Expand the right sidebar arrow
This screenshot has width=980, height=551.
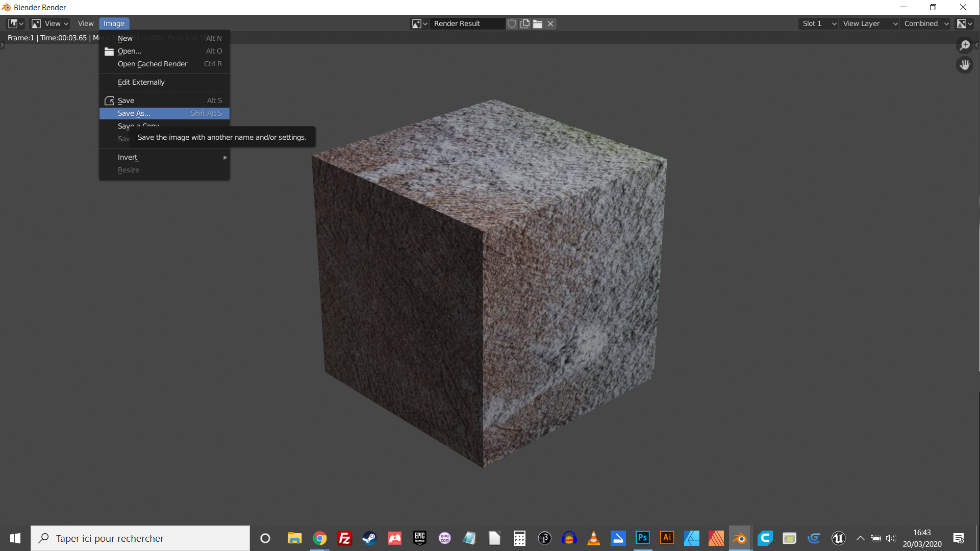[976, 45]
